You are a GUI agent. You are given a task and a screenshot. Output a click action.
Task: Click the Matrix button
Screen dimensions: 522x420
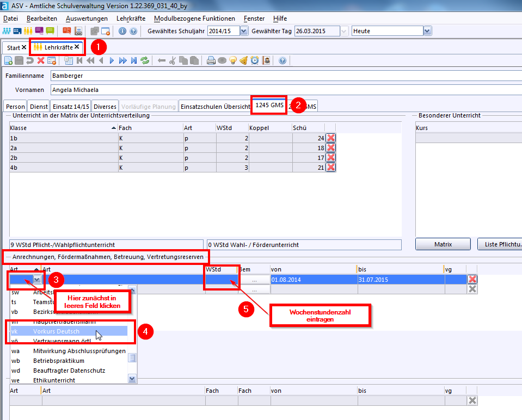[443, 244]
